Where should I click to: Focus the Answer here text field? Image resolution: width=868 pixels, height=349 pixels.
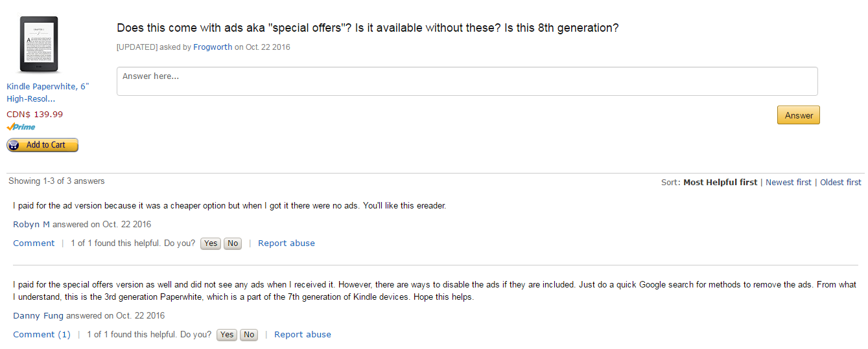(467, 82)
